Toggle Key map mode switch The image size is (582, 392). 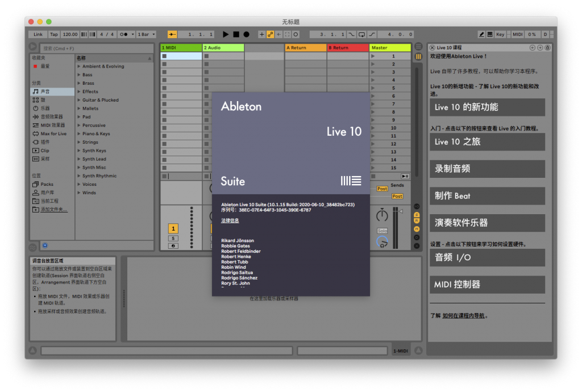500,34
